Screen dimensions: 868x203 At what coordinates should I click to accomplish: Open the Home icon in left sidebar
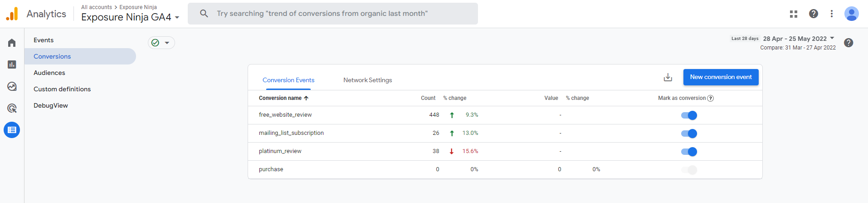click(x=12, y=43)
